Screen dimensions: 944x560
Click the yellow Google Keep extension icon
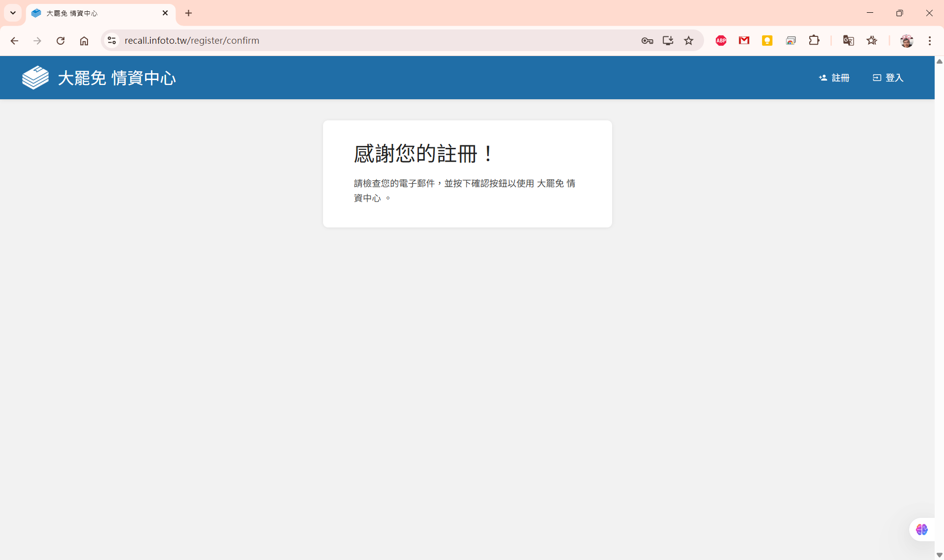tap(767, 41)
